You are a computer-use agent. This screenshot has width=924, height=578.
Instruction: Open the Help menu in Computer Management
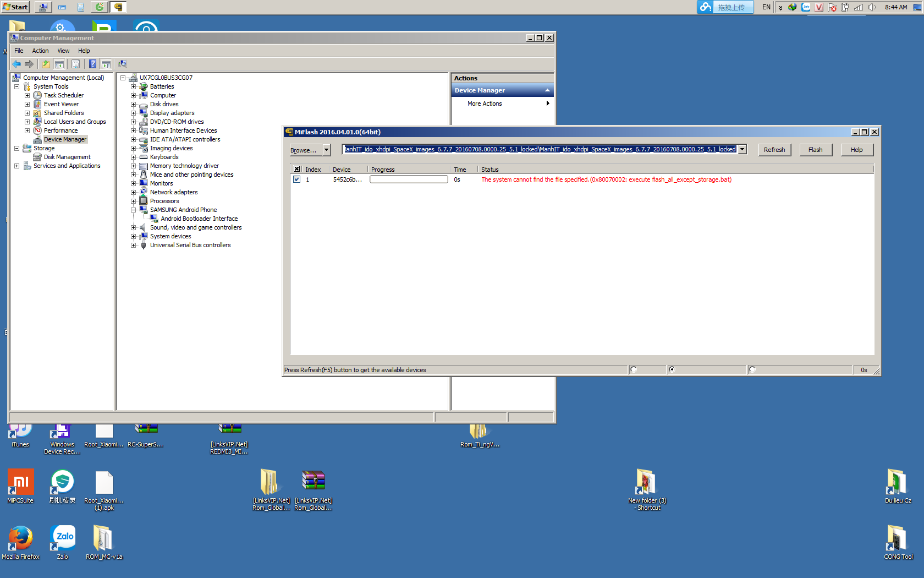(x=84, y=51)
